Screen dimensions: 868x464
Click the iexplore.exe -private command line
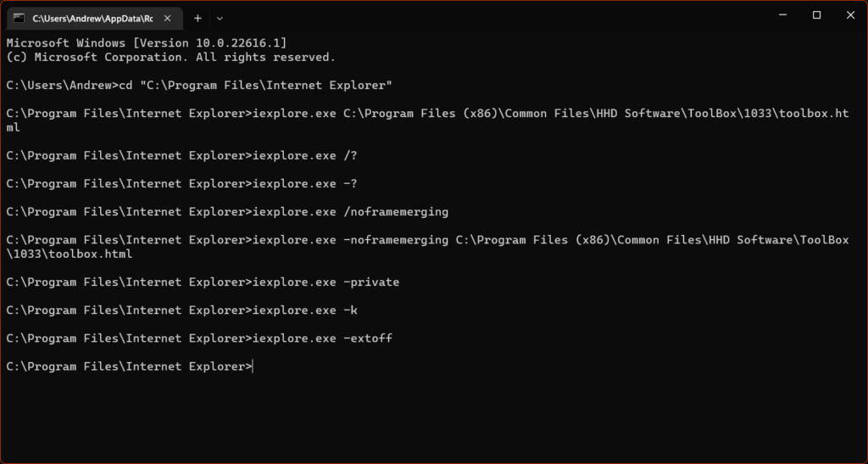click(203, 282)
